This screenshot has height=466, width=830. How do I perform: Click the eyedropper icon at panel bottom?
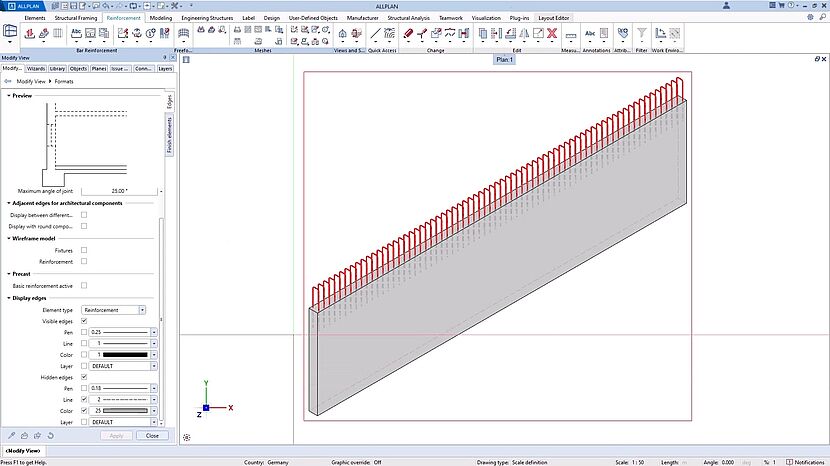[x=10, y=436]
